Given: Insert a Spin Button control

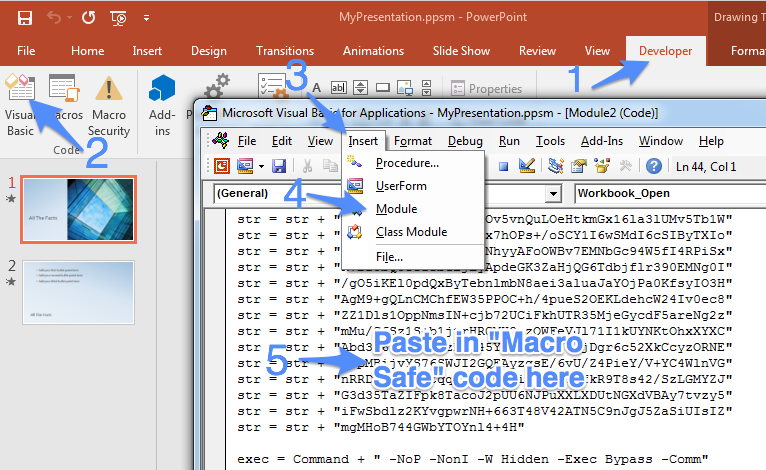Looking at the screenshot, I should point(361,88).
